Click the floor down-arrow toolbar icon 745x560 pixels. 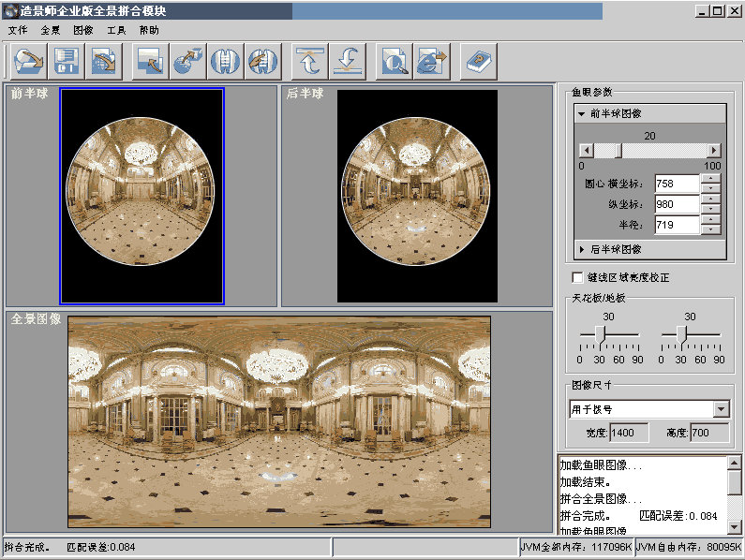tap(348, 61)
